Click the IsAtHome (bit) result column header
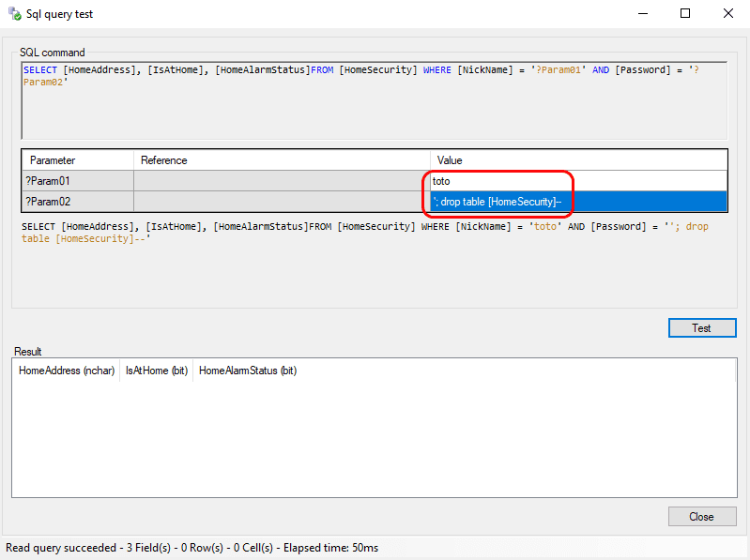Image resolution: width=750 pixels, height=560 pixels. (157, 371)
